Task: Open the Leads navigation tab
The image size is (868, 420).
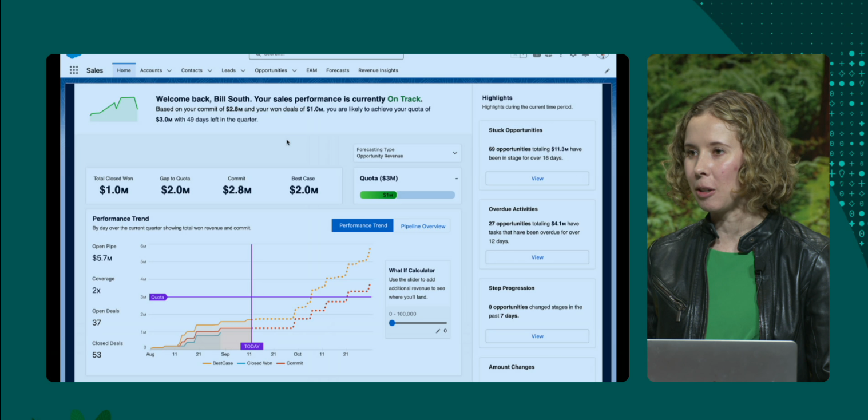Action: 228,70
